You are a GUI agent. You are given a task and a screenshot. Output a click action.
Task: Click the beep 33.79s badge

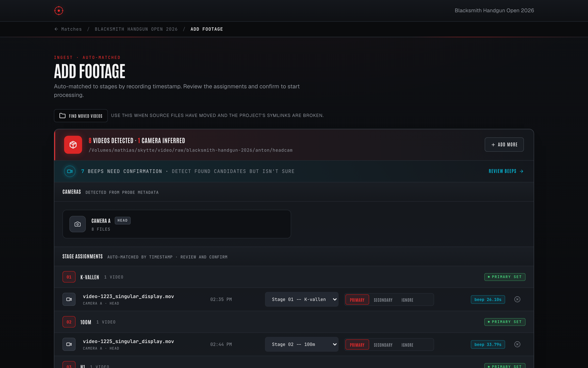click(x=488, y=344)
